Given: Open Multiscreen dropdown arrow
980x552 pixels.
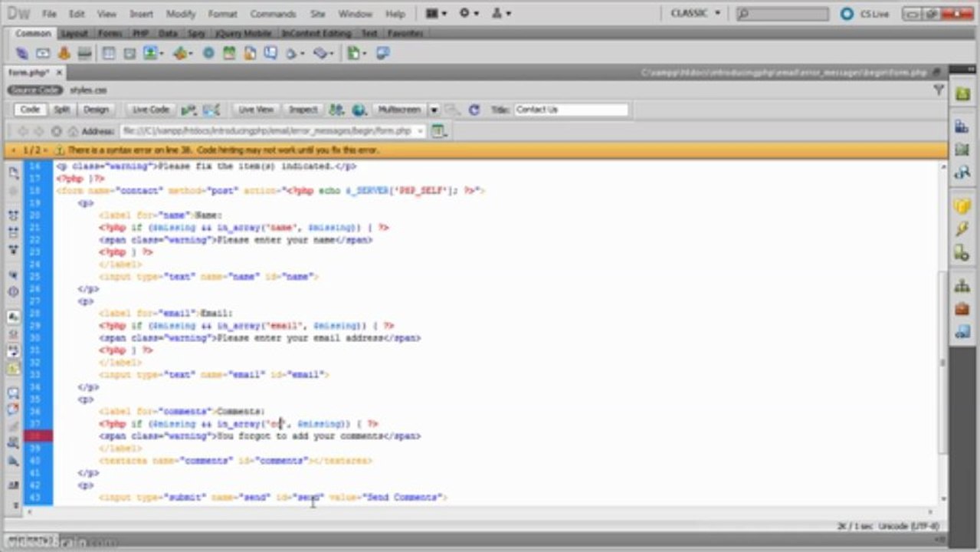Looking at the screenshot, I should 434,110.
